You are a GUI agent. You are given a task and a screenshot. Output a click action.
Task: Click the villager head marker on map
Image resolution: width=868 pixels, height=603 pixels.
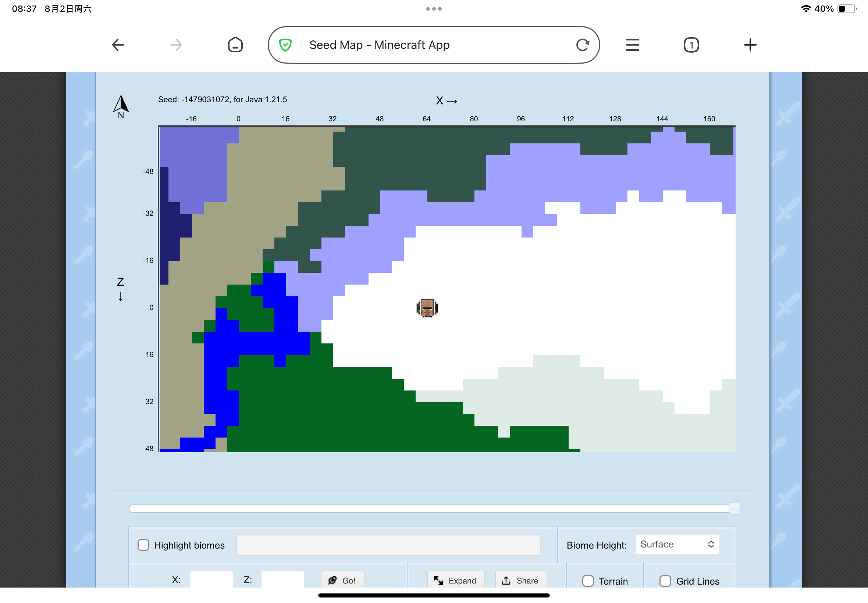[x=427, y=308]
